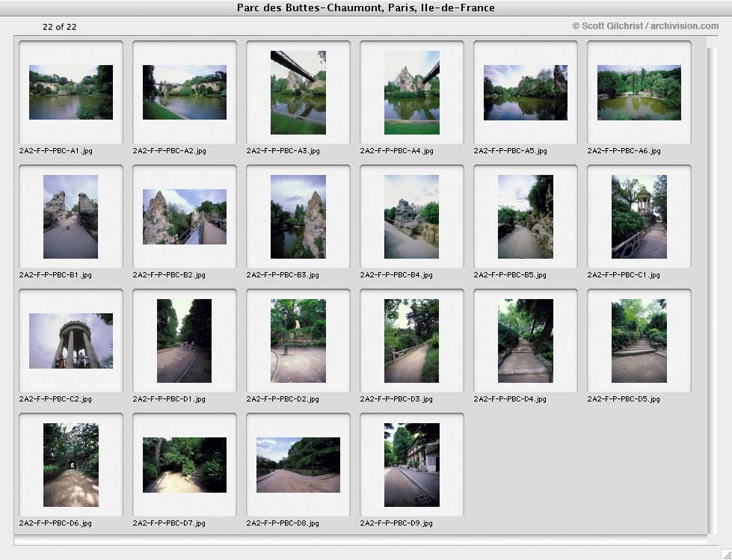Select thumbnail 2A2-F-P-PBC-D2.jpg

point(298,341)
